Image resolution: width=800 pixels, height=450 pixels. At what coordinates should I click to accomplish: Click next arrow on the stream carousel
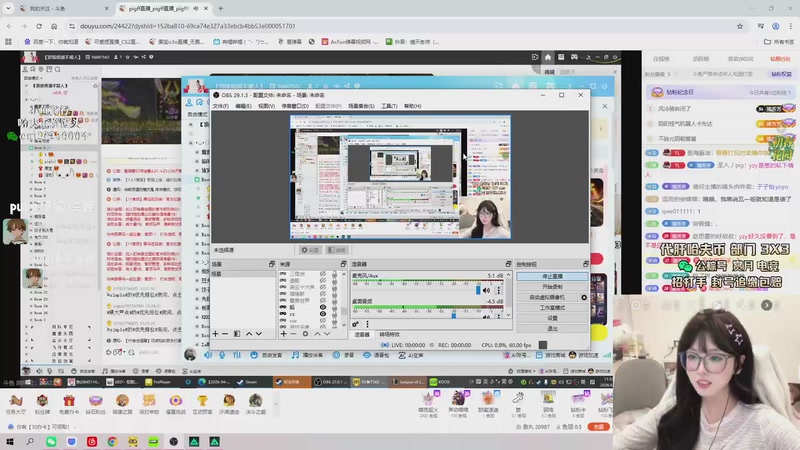click(766, 305)
